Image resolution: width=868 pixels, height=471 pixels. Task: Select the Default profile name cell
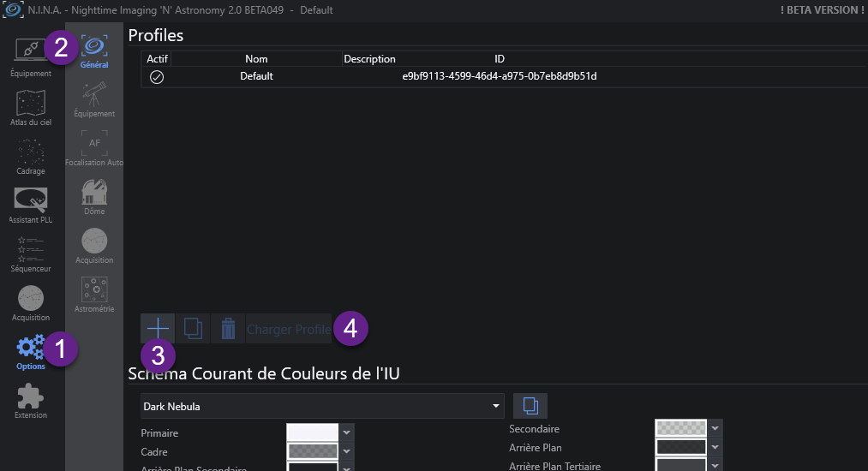pyautogui.click(x=256, y=76)
